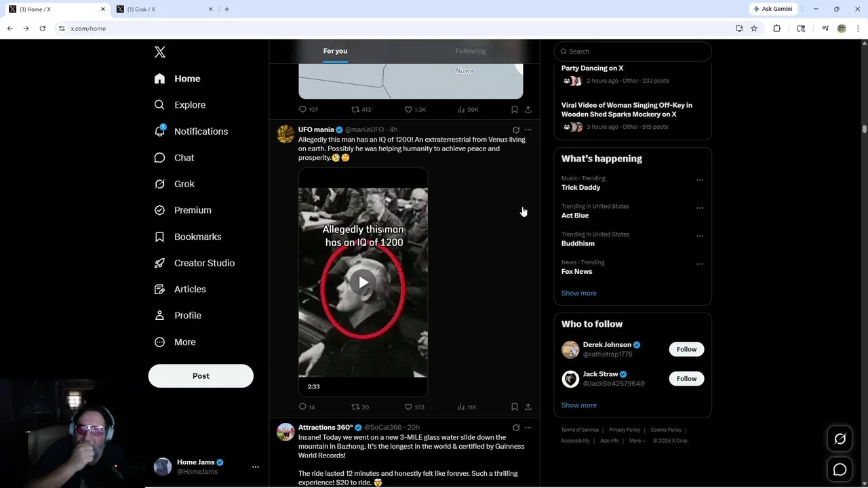Open Home Jams account menu dots

pyautogui.click(x=256, y=467)
